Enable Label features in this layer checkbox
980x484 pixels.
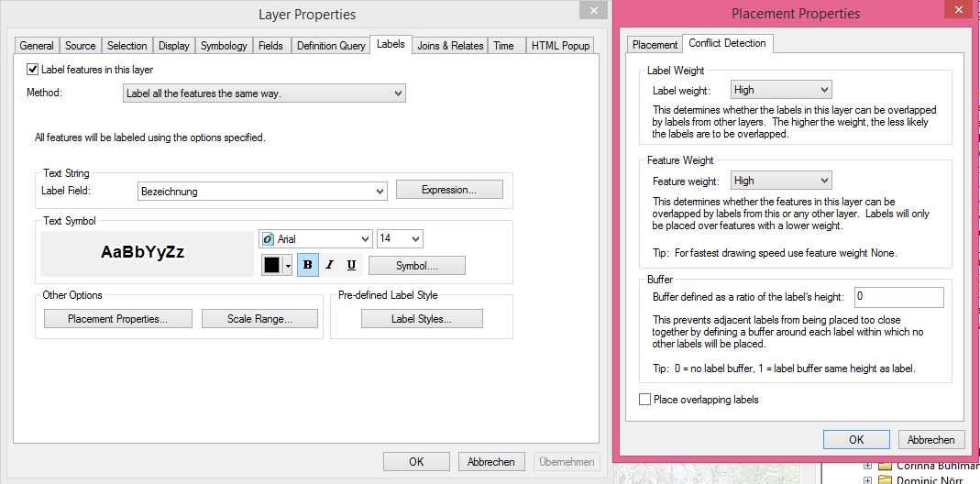(33, 70)
